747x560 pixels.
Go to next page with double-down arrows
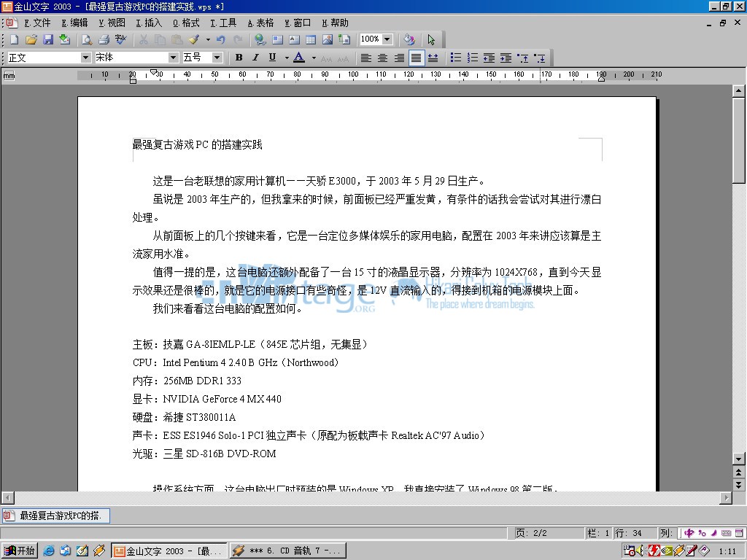coord(738,485)
